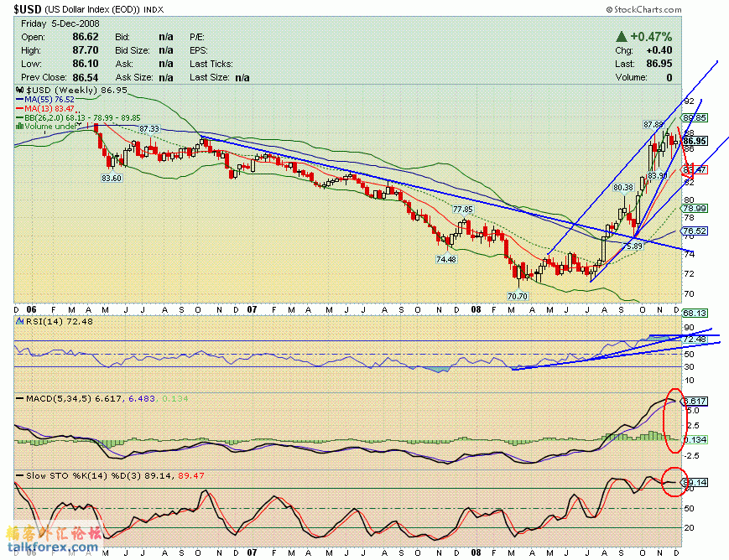Viewport: 729px width, 560px height.
Task: Click the small icon beside RSI(14)
Action: (19, 321)
